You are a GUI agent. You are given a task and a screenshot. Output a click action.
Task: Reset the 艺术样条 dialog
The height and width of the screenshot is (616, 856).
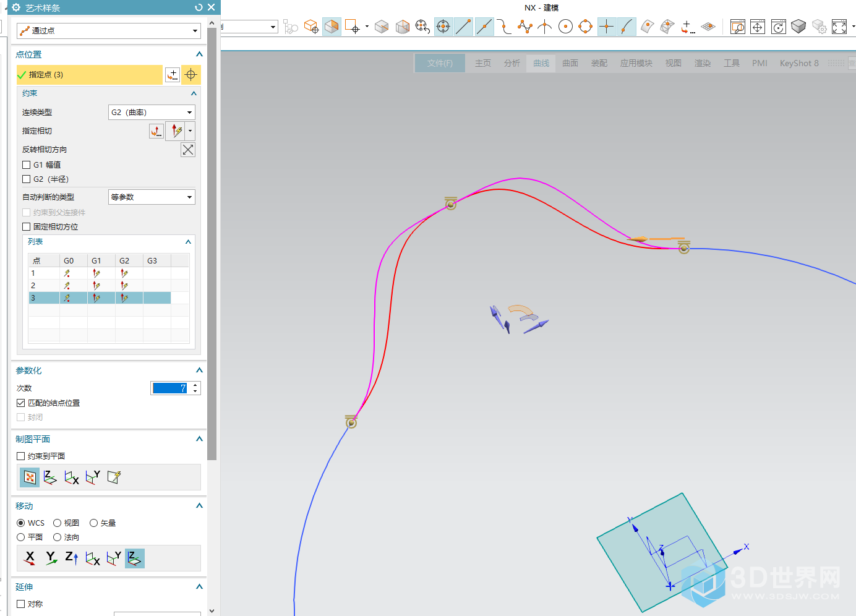click(199, 7)
